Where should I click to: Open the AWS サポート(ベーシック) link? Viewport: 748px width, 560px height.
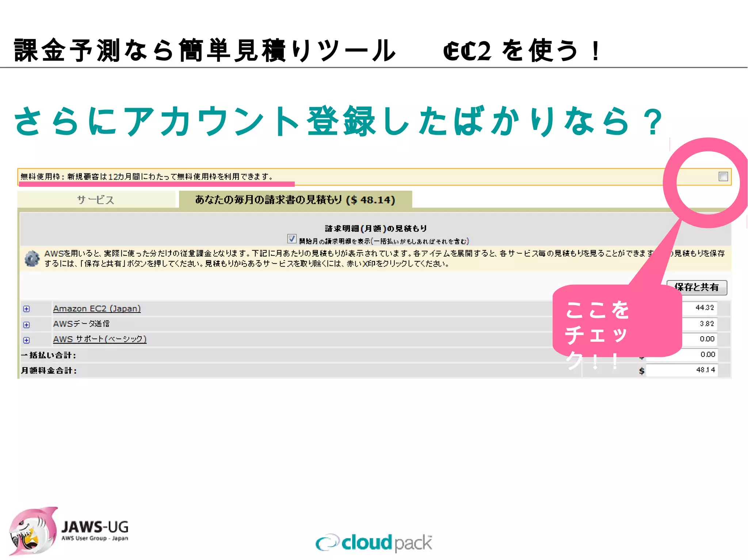[100, 339]
